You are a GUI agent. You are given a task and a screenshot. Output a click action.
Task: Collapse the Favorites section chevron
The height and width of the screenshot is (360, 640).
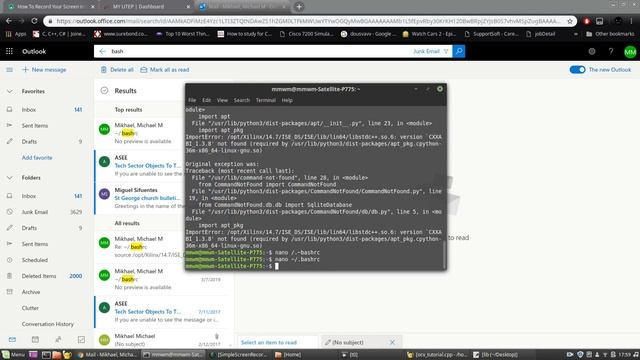click(x=10, y=91)
